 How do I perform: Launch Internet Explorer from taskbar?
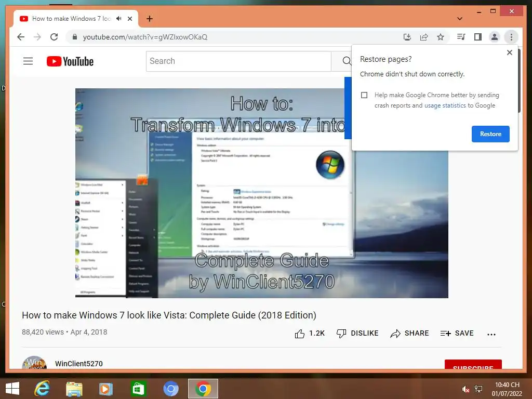[x=42, y=389]
